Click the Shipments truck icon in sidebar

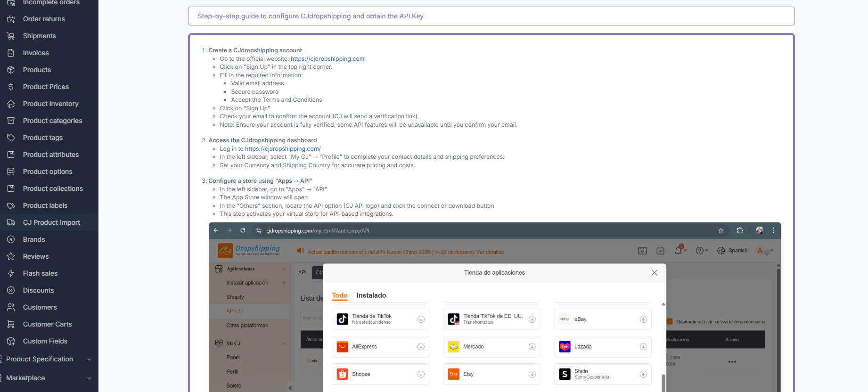11,36
